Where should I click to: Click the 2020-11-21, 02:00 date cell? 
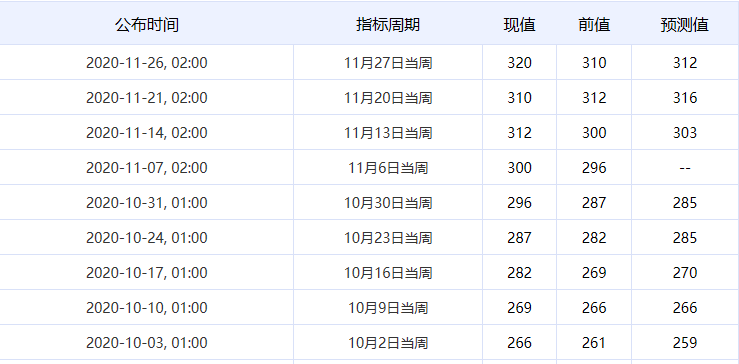click(x=147, y=98)
